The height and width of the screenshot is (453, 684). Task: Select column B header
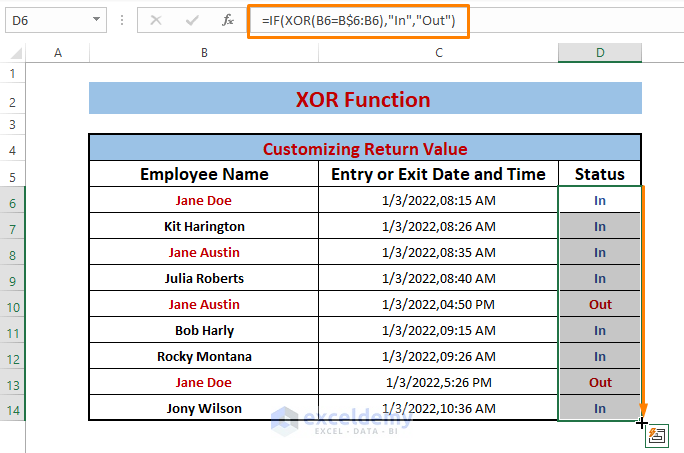point(204,53)
